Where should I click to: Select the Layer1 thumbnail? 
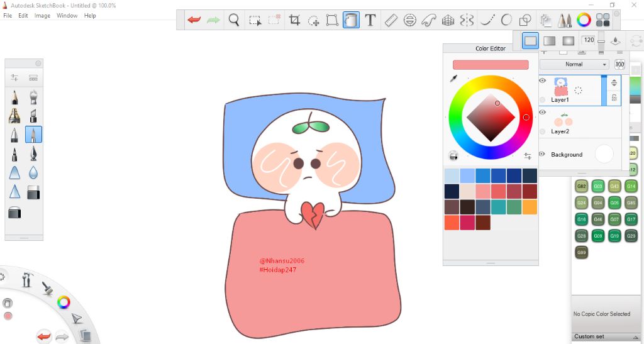pos(561,87)
